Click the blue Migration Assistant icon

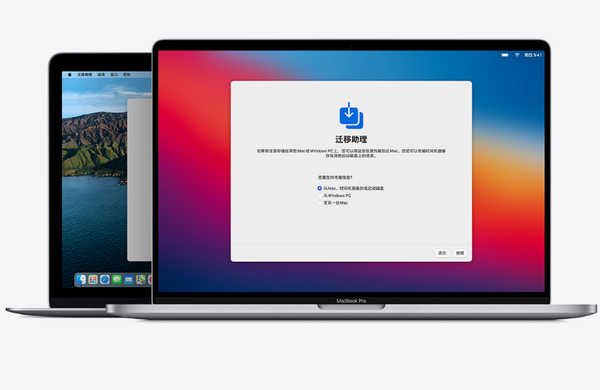point(351,116)
